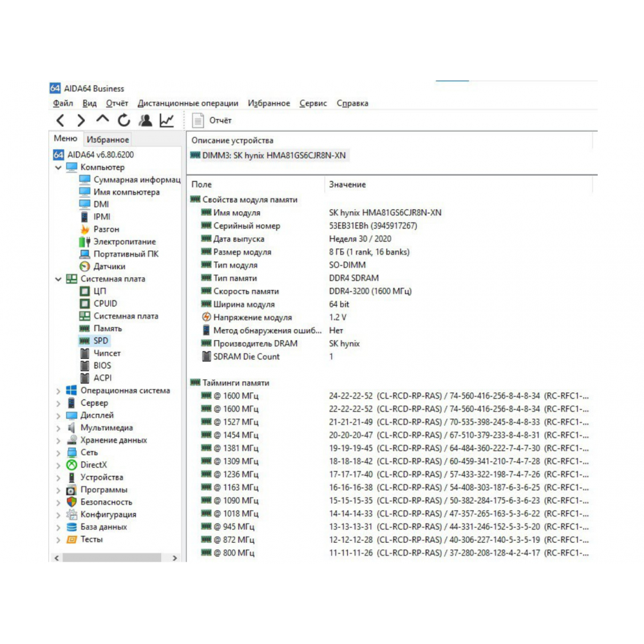
Task: Select the DirectX Xbox logo icon
Action: [x=71, y=465]
